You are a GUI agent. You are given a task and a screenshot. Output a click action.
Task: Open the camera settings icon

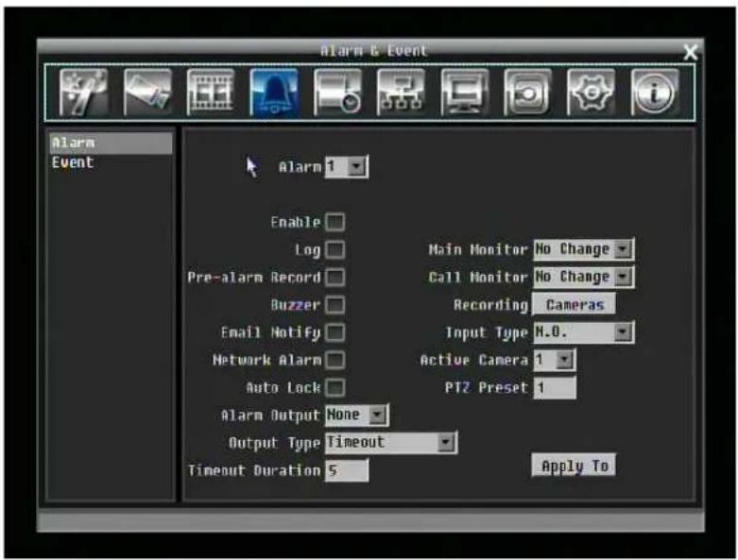click(147, 93)
